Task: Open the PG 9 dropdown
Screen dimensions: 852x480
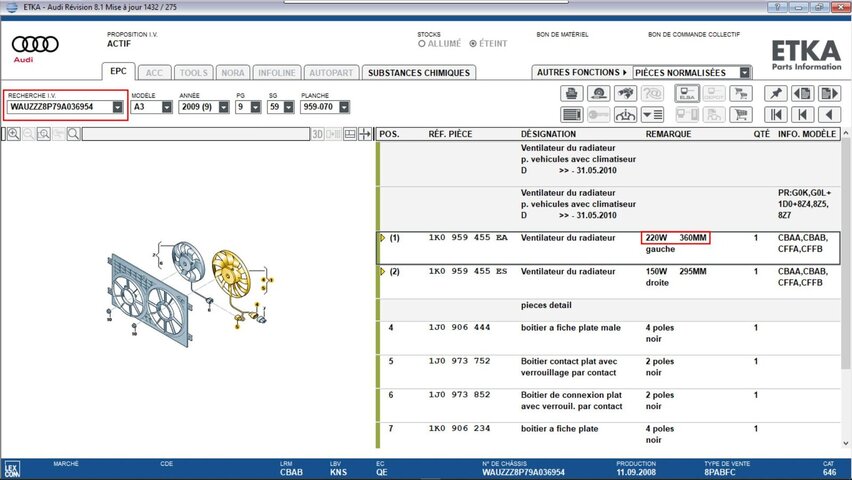Action: click(x=255, y=107)
